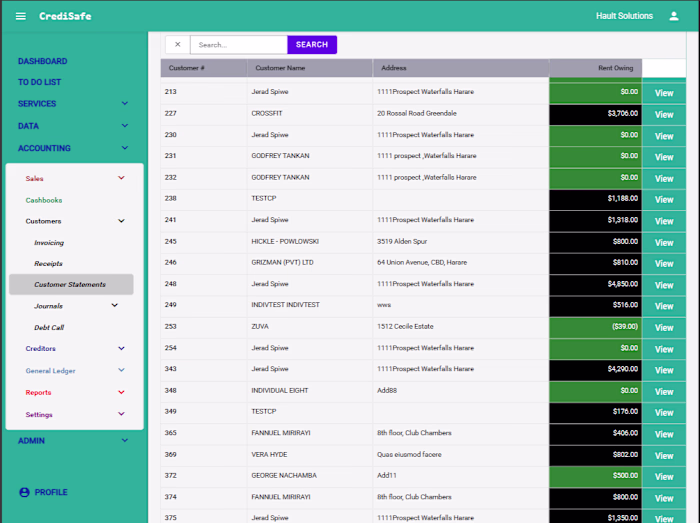View statement for customer 248
This screenshot has width=700, height=523.
pos(664,285)
